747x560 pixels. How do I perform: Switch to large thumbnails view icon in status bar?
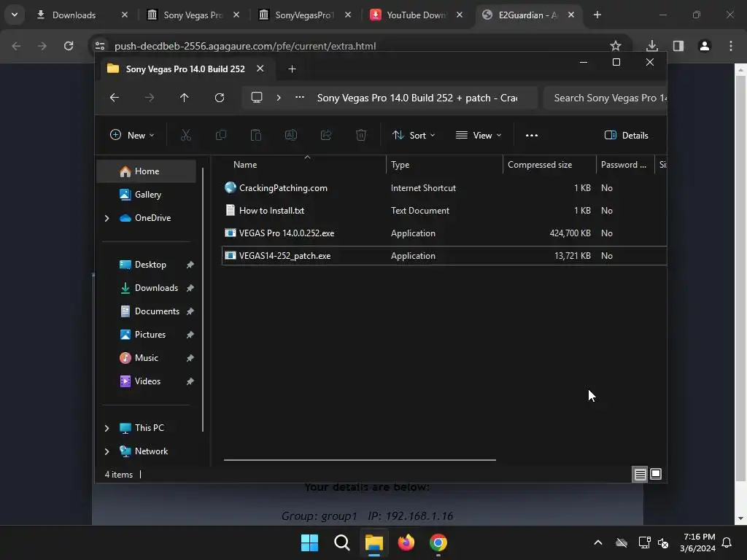656,474
